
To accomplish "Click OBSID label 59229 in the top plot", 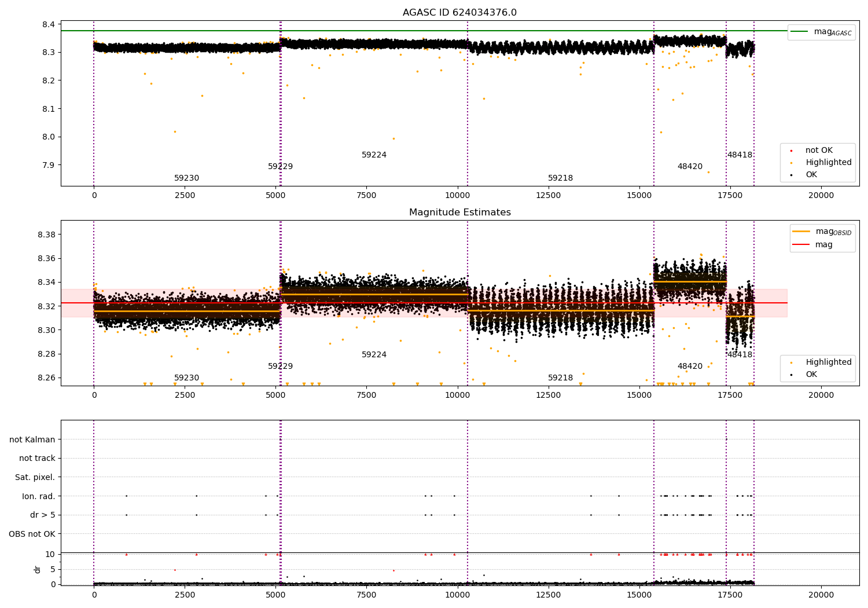I will point(280,167).
